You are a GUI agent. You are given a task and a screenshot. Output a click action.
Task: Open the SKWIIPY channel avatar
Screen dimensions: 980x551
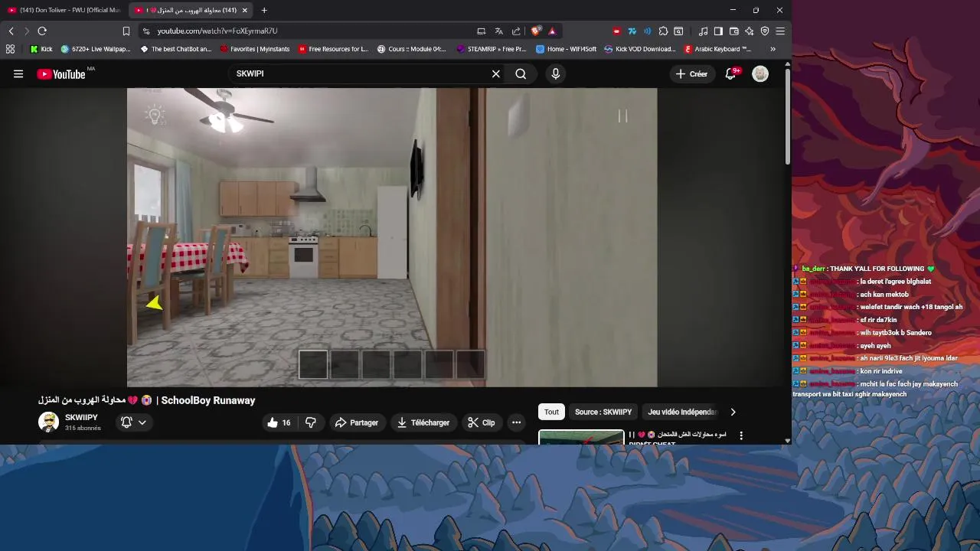49,422
